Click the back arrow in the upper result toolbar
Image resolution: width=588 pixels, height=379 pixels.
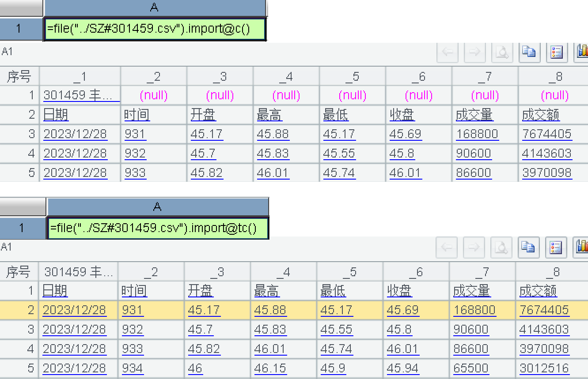tap(448, 53)
